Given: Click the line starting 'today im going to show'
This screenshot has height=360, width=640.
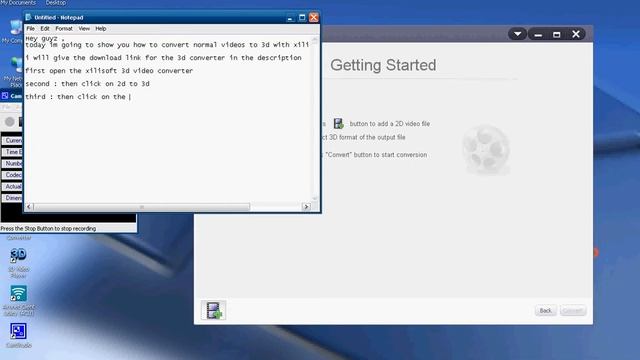Looking at the screenshot, I should pyautogui.click(x=167, y=45).
